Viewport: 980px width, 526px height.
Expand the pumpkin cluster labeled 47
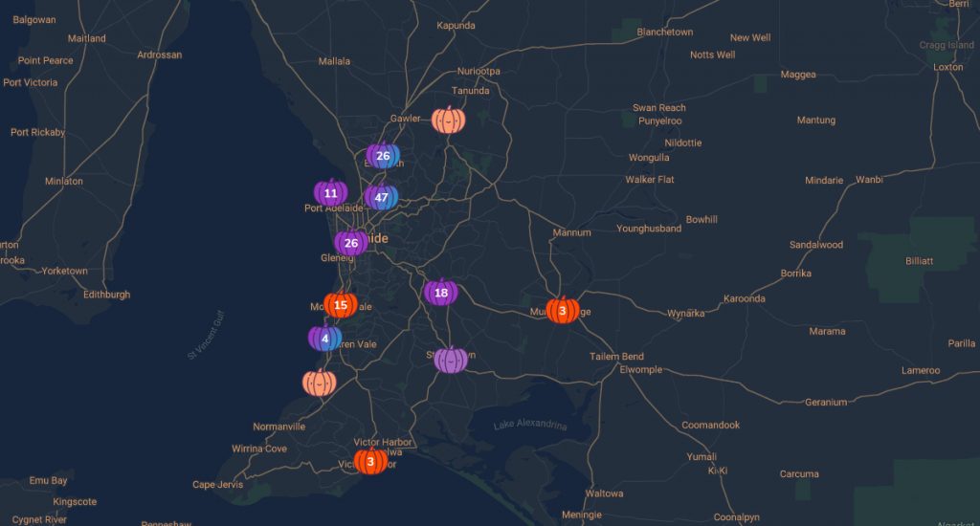click(382, 198)
